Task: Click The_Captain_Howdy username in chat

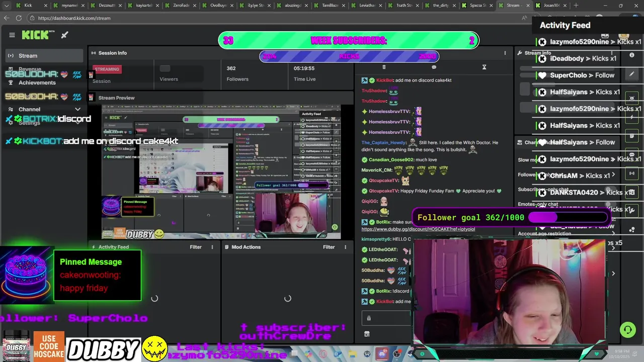Action: (x=384, y=143)
